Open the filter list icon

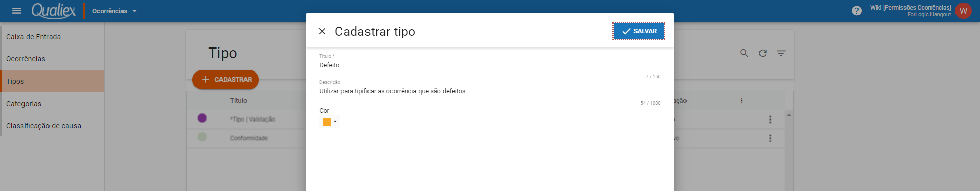[781, 53]
